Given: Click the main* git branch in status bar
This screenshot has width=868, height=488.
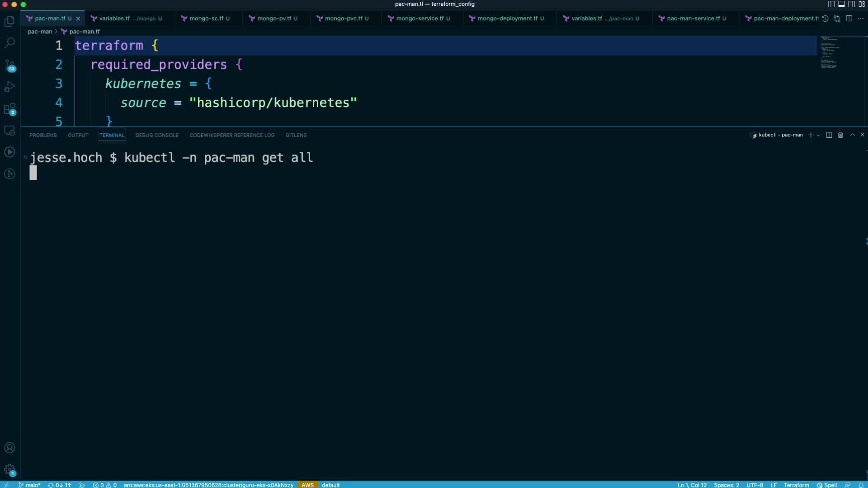Looking at the screenshot, I should point(30,485).
